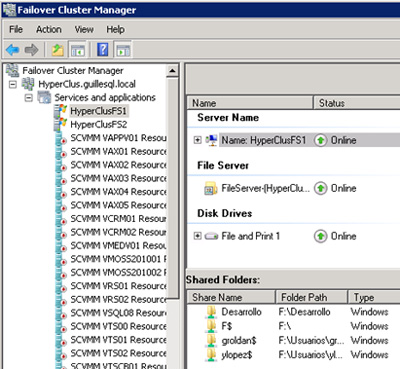Image resolution: width=400 pixels, height=369 pixels.
Task: Click the Services and applications folder icon
Action: point(44,97)
